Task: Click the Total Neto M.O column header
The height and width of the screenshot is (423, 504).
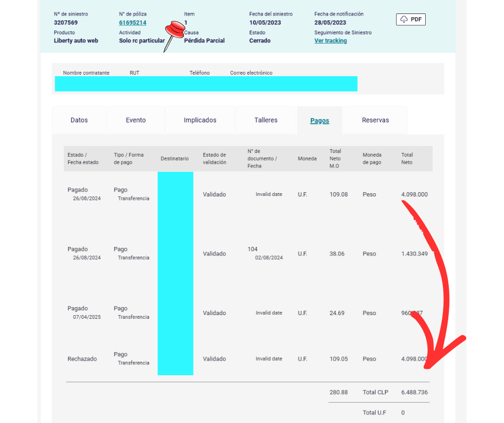Action: click(x=335, y=158)
